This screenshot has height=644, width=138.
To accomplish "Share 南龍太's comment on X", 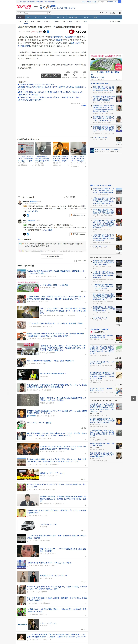I will pyautogui.click(x=25, y=234).
